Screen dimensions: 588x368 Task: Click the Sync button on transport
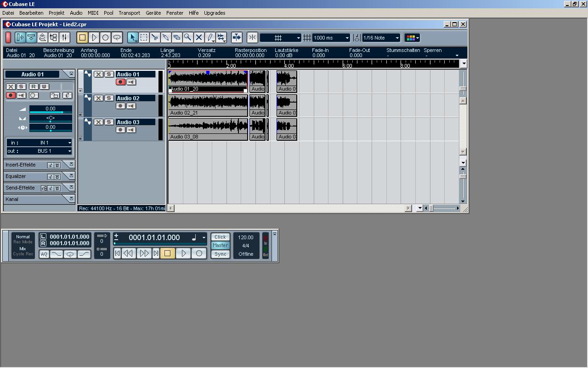click(x=220, y=254)
